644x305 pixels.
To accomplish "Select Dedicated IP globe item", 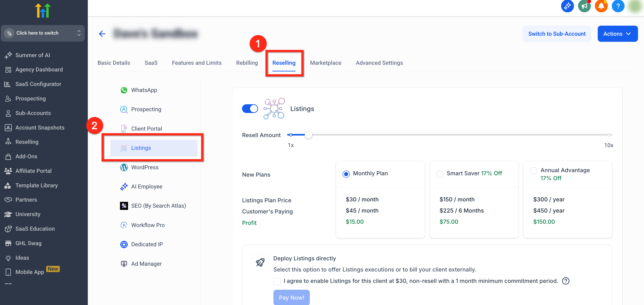I will click(x=147, y=244).
